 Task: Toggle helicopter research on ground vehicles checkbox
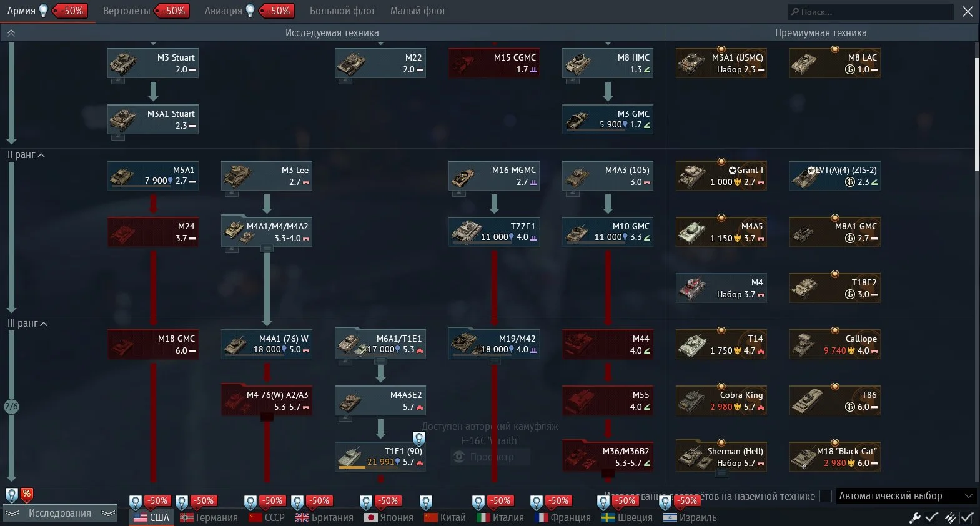point(826,496)
